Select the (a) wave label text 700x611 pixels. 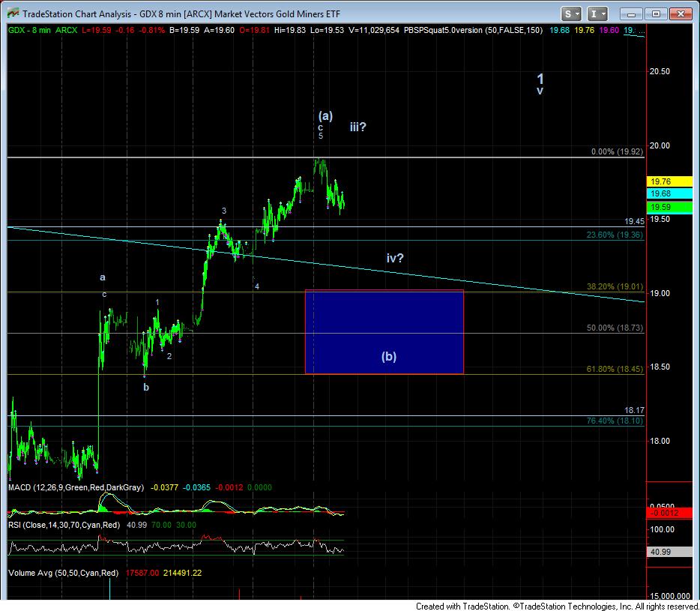click(x=325, y=115)
